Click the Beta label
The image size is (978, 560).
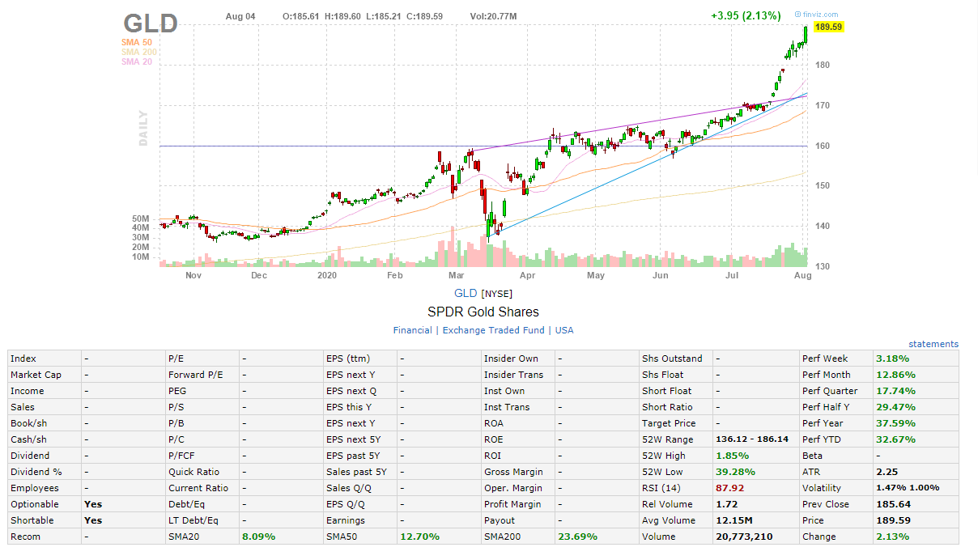tap(813, 456)
